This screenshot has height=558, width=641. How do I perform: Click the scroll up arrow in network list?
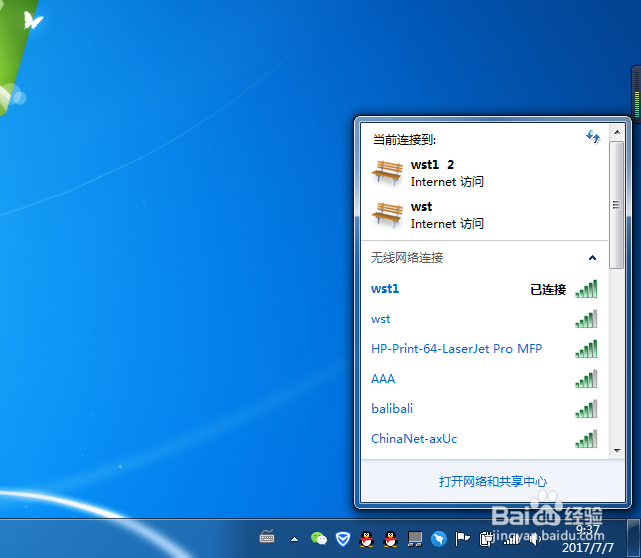[x=617, y=132]
